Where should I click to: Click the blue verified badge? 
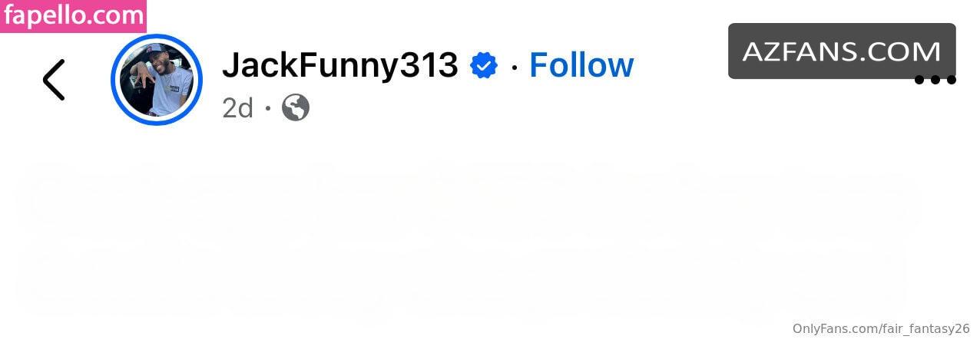[x=484, y=66]
